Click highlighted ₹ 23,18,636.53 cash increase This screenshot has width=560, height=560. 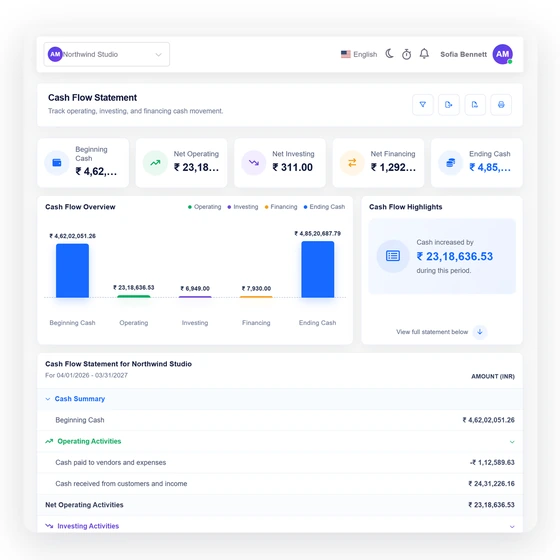click(455, 256)
